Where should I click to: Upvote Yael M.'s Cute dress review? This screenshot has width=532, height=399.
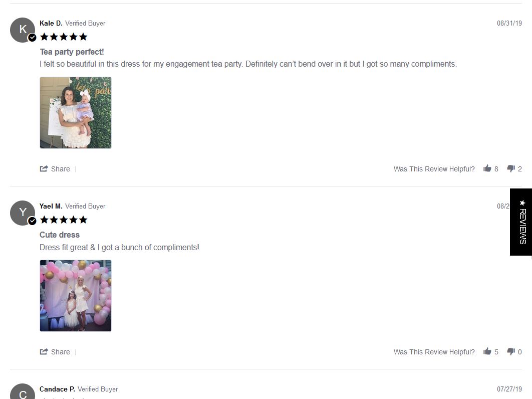[487, 351]
